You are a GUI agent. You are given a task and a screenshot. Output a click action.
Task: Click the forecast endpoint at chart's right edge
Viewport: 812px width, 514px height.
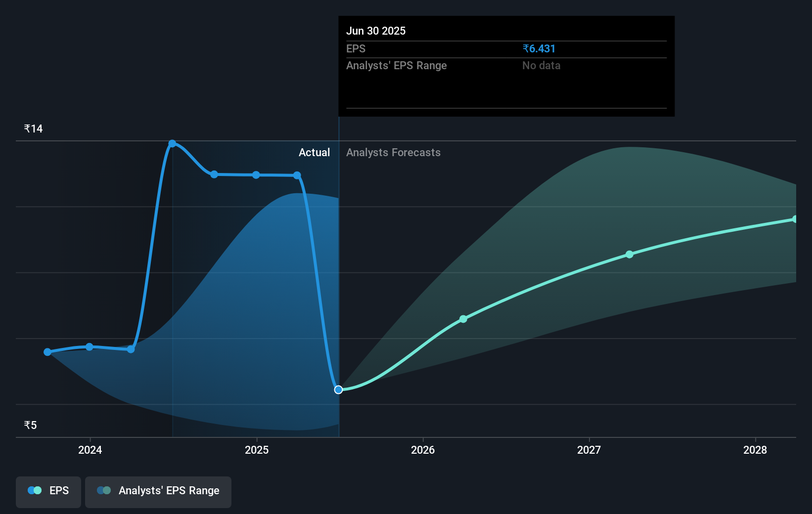point(795,219)
